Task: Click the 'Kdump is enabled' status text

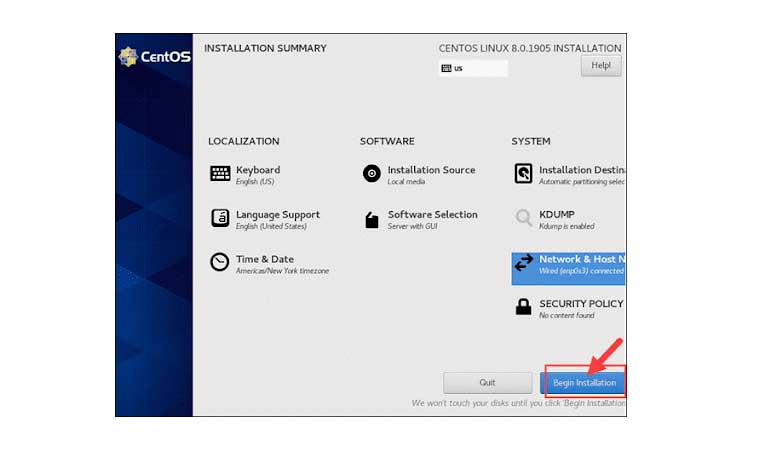Action: 567,226
